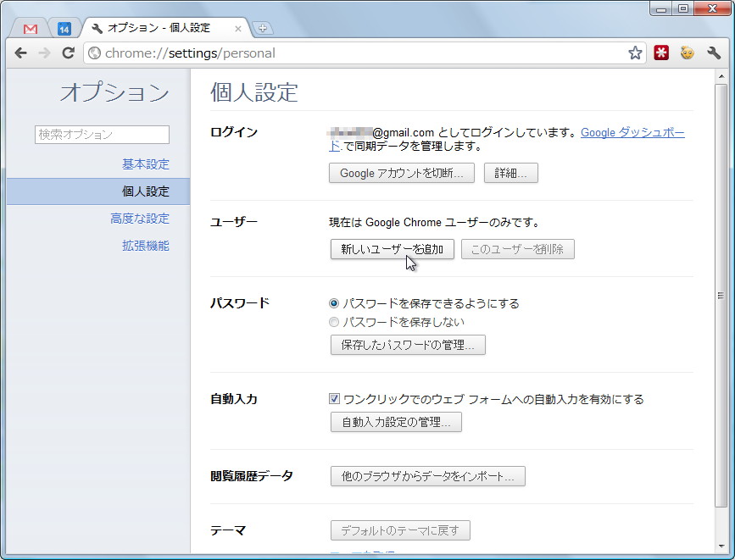Click the smiley face extension icon
Image resolution: width=735 pixels, height=560 pixels.
[686, 52]
